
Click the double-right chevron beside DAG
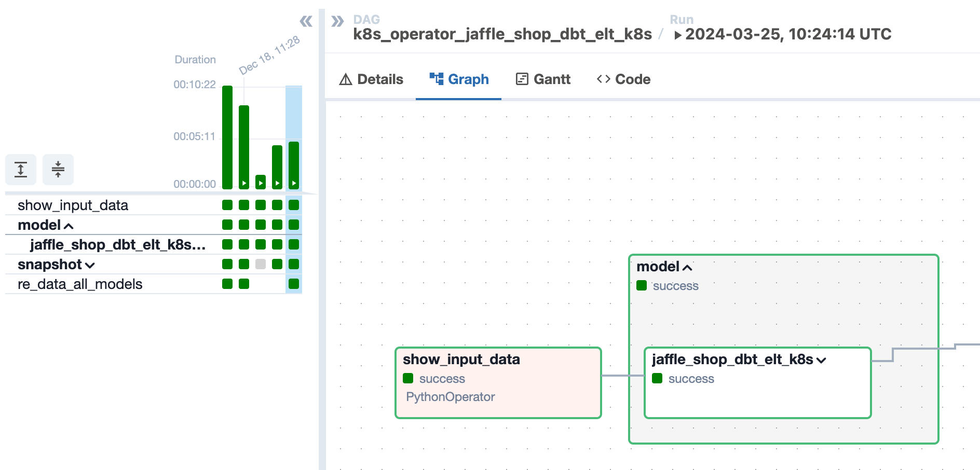(338, 21)
